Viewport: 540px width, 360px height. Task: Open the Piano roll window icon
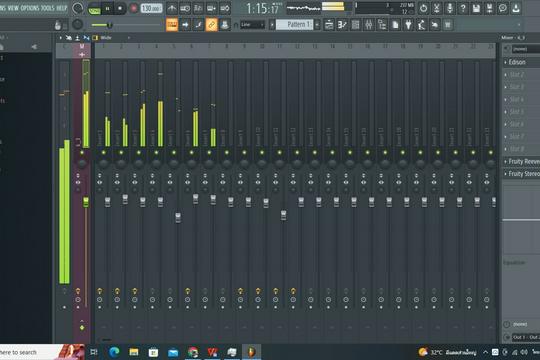tap(342, 25)
